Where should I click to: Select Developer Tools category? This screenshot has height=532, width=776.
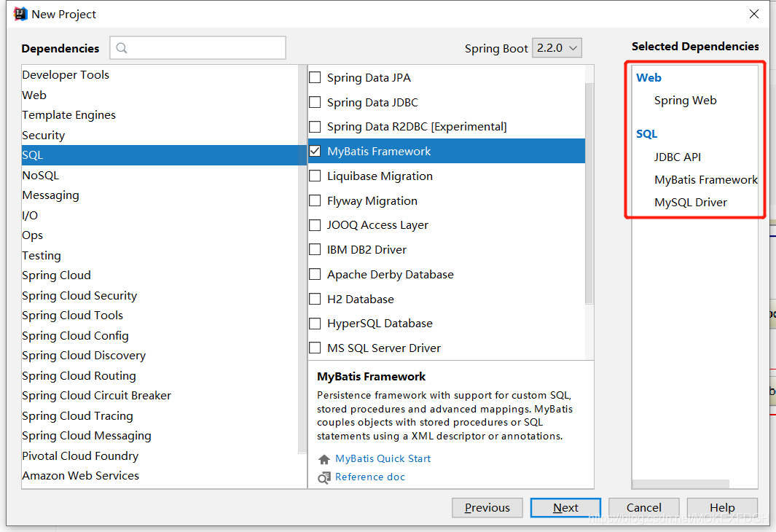pos(161,75)
